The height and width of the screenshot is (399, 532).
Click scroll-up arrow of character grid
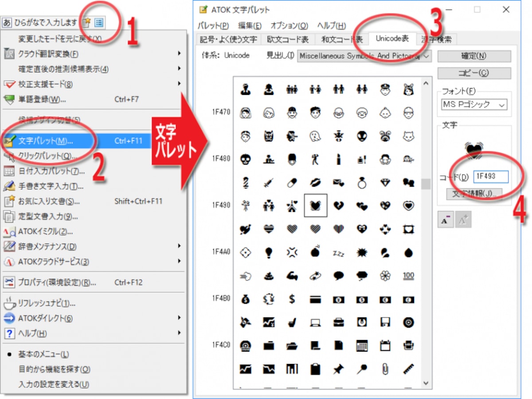tap(426, 82)
